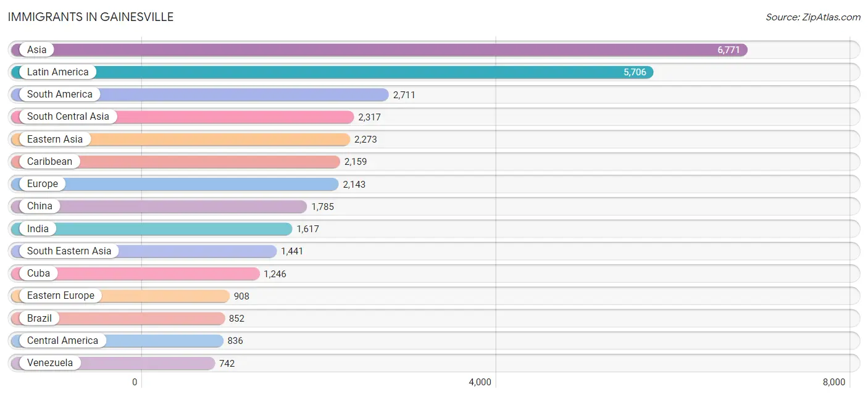Click the Venezuela bar label

(x=49, y=363)
